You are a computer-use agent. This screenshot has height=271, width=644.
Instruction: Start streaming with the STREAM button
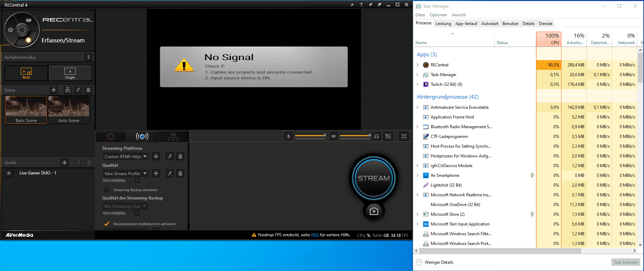coord(374,178)
